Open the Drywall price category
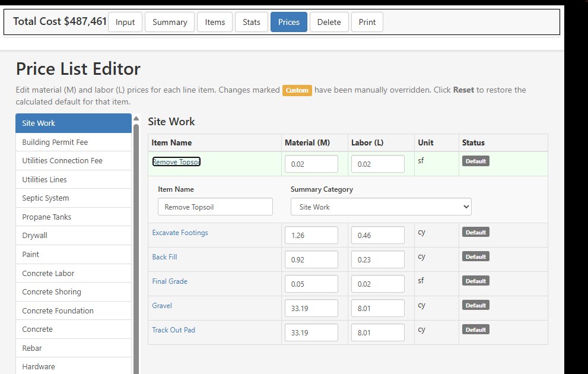Screen dimensions: 588x374 click(x=38, y=235)
